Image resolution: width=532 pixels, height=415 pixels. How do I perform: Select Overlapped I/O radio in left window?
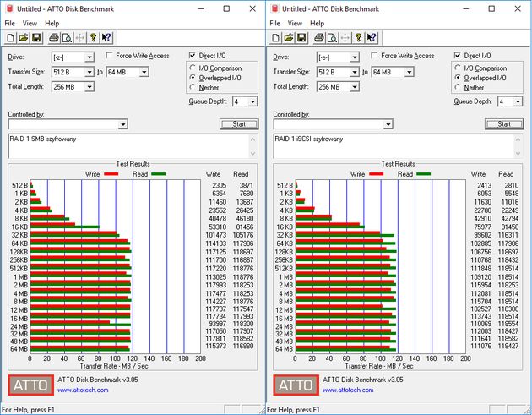[193, 78]
